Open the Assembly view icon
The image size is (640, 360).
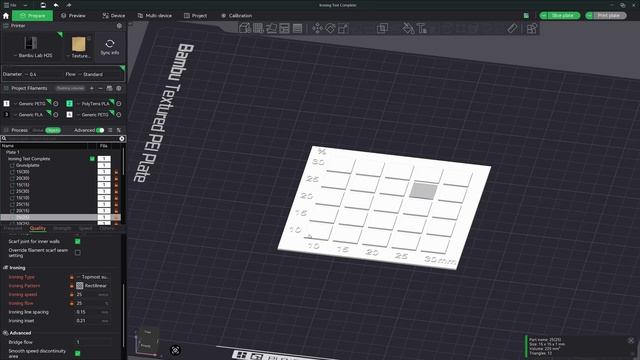click(x=531, y=28)
